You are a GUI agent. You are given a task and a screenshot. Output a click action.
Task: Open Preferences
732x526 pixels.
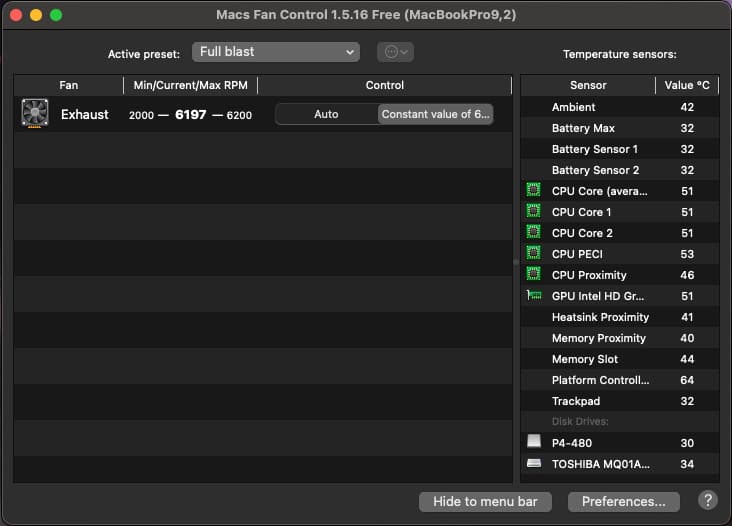coord(624,502)
